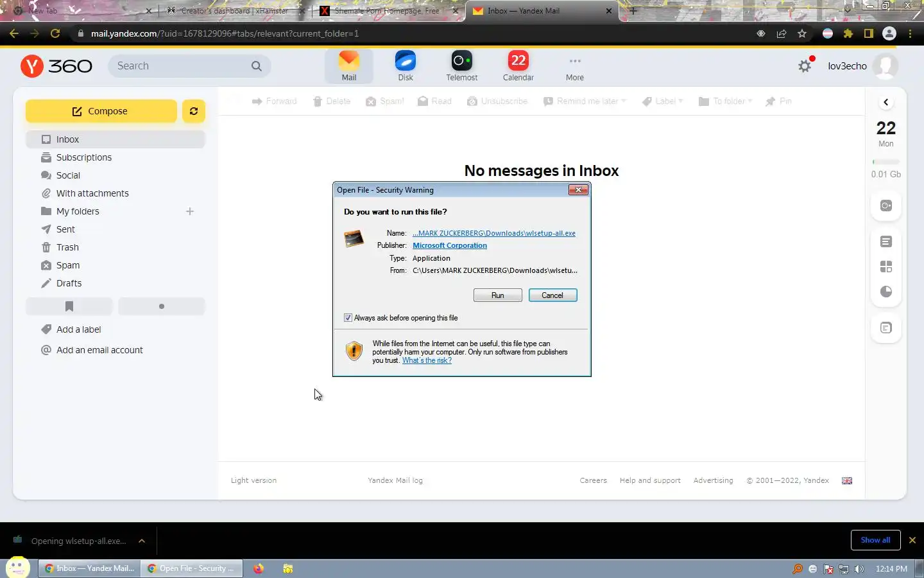Click the Delete toolbar button
The image size is (924, 578).
click(332, 101)
